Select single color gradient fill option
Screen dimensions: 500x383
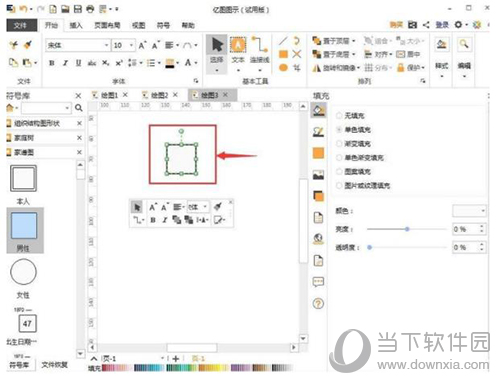coord(339,157)
